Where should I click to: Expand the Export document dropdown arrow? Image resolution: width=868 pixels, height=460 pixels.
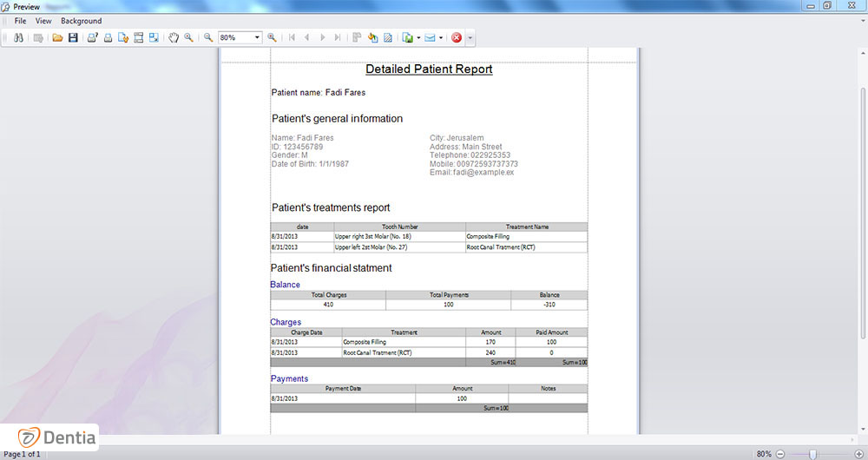pos(418,38)
